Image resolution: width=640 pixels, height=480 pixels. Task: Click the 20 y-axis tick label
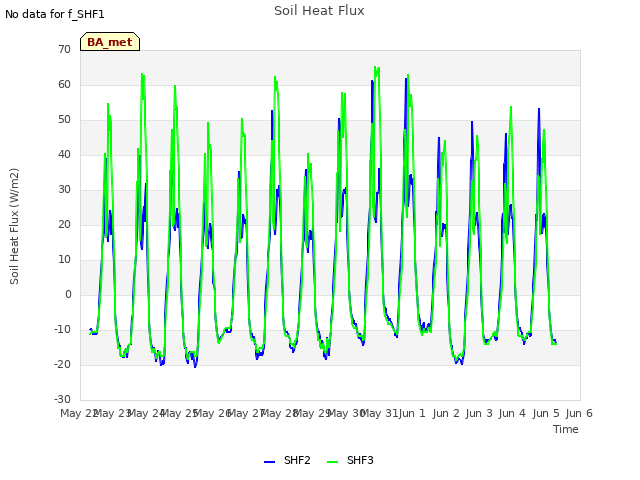point(64,224)
